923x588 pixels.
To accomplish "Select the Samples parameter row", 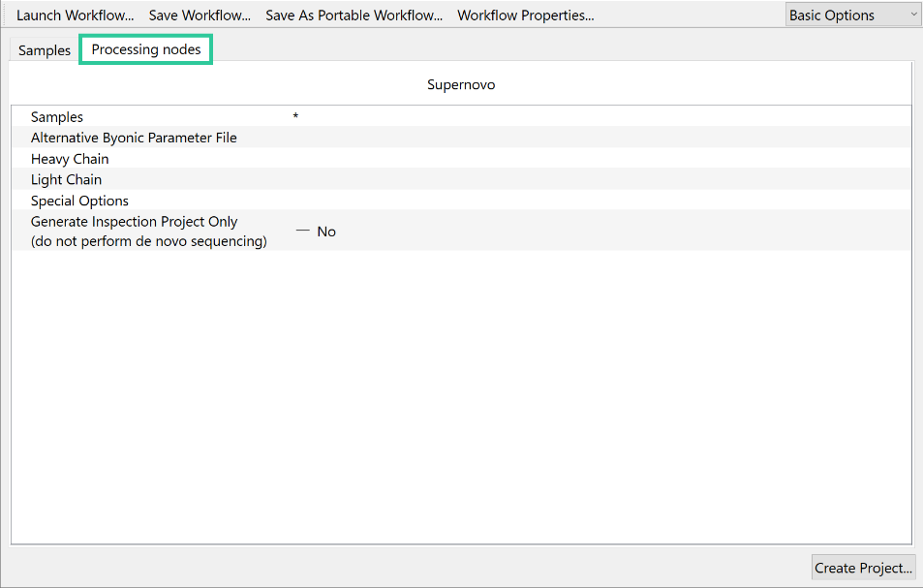I will 461,116.
